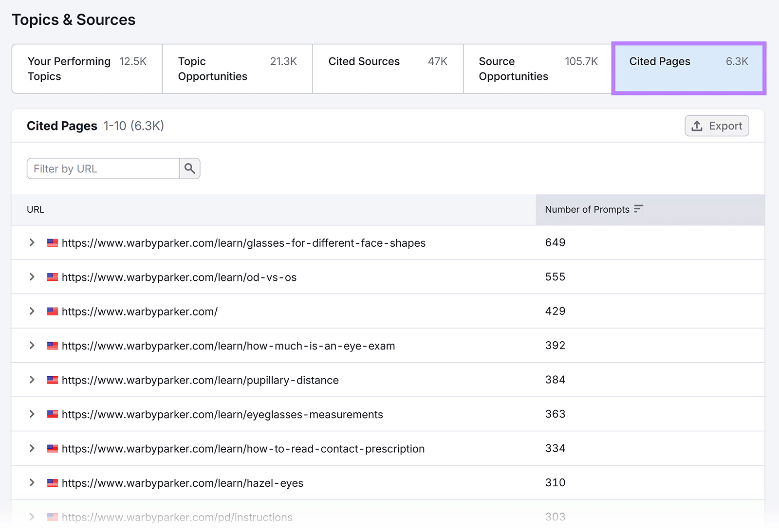Click the US flag icon for od-vs-os
This screenshot has height=532, width=779.
coord(53,277)
